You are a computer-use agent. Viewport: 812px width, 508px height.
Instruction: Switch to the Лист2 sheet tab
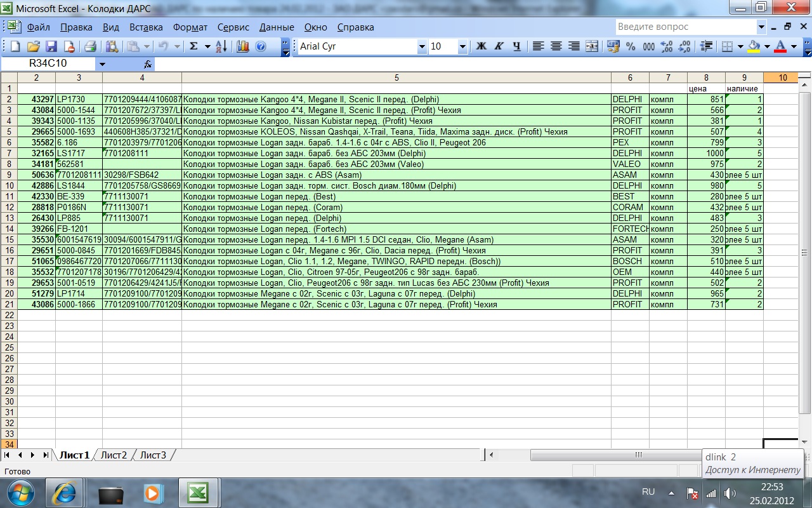tap(114, 455)
